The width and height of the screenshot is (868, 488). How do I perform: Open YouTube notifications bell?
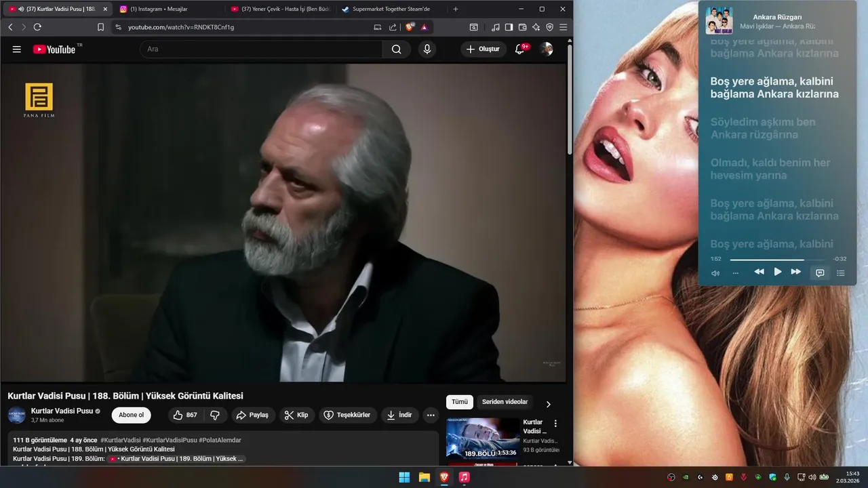(520, 49)
